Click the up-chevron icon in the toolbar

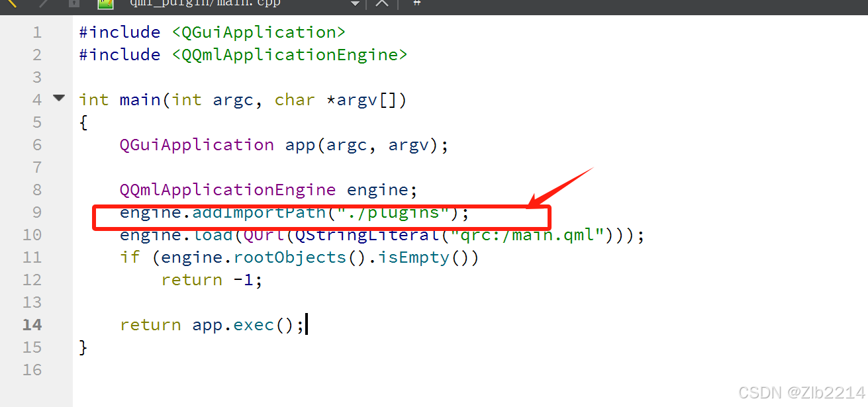382,5
